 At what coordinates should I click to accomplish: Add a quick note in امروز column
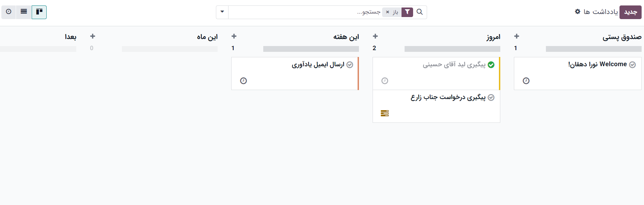click(375, 36)
